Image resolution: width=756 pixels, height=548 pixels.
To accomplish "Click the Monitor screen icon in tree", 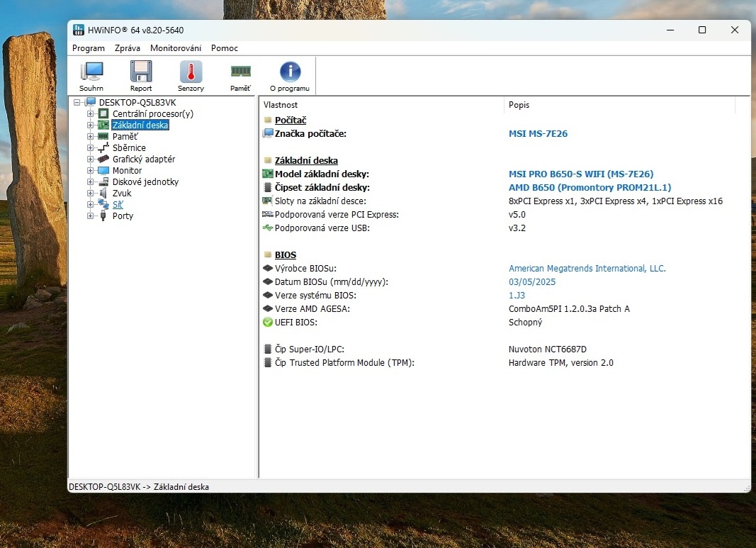I will point(103,170).
